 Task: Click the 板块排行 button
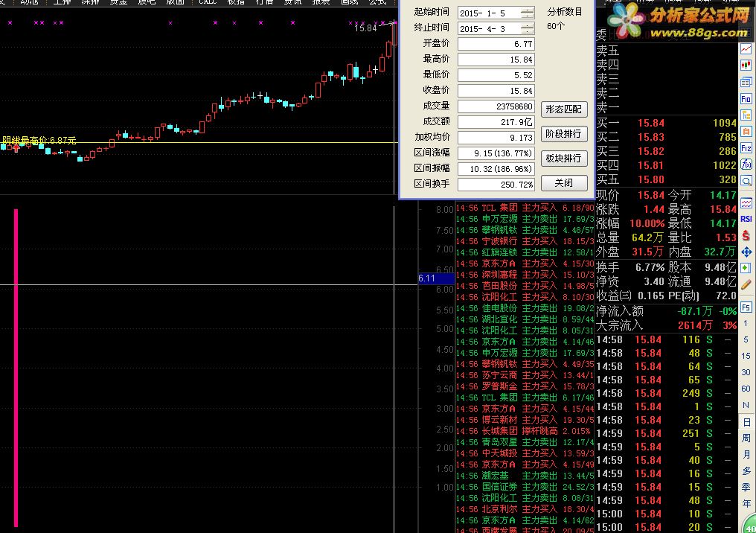coord(563,159)
